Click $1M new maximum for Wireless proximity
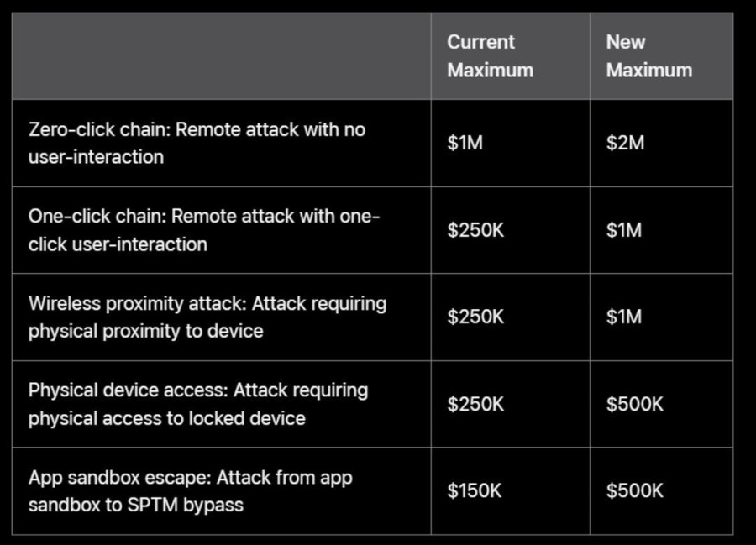The width and height of the screenshot is (756, 545). point(624,317)
